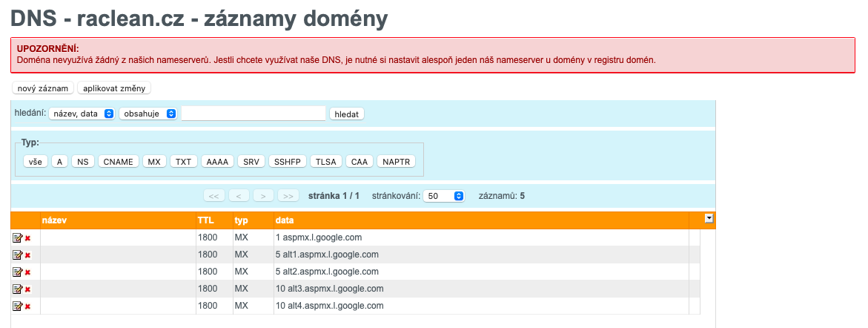Filter records by TXT type
The width and height of the screenshot is (868, 328).
184,161
